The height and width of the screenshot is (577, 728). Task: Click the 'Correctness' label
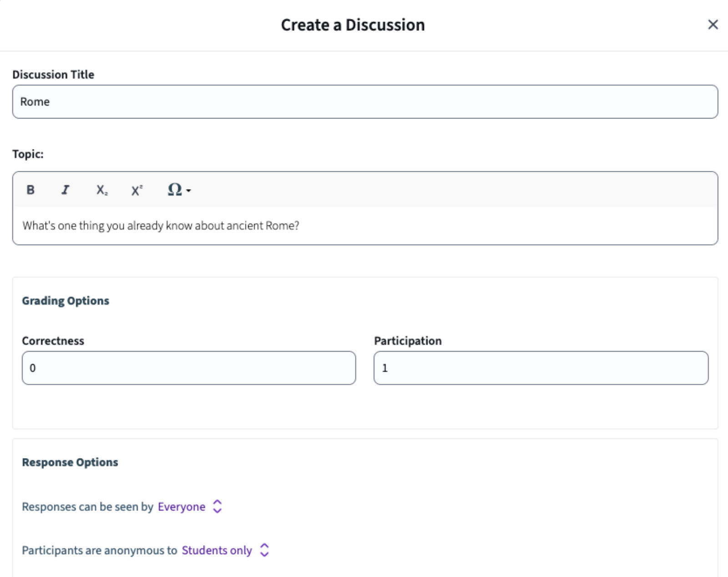[x=53, y=341]
